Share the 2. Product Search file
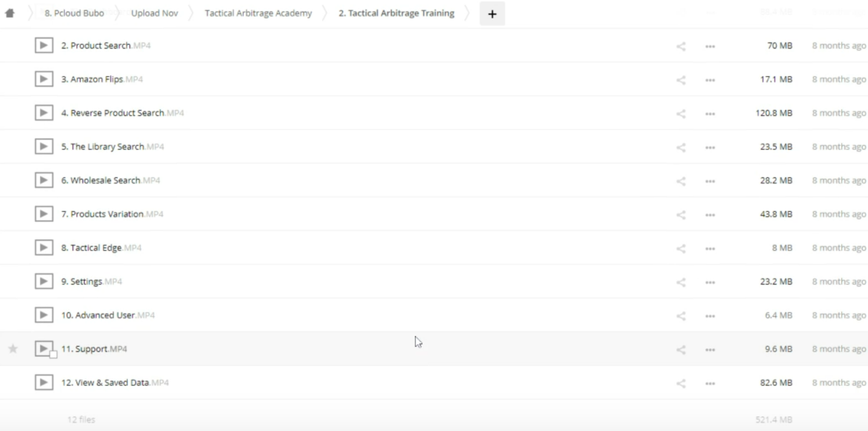The height and width of the screenshot is (431, 868). 681,46
